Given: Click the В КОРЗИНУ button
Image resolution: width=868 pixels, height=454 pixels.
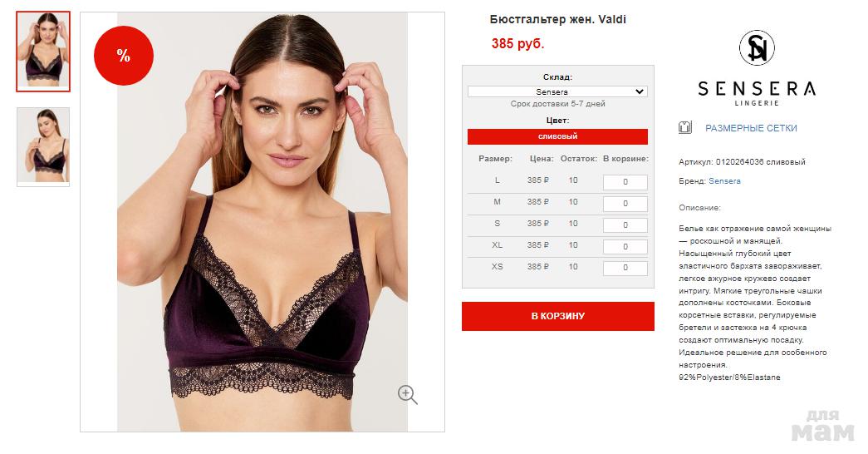Looking at the screenshot, I should [558, 316].
